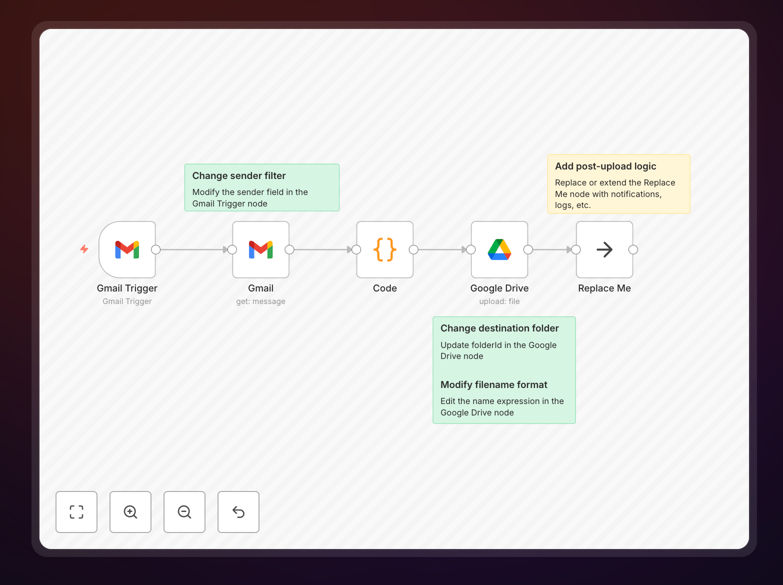
Task: Click the bold 'Gmail Trigger' node label
Action: click(x=127, y=288)
